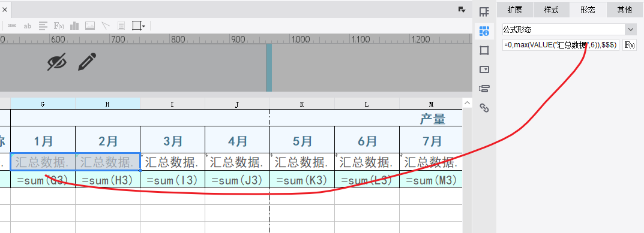Select the =sum(K3) cell

[x=302, y=179]
